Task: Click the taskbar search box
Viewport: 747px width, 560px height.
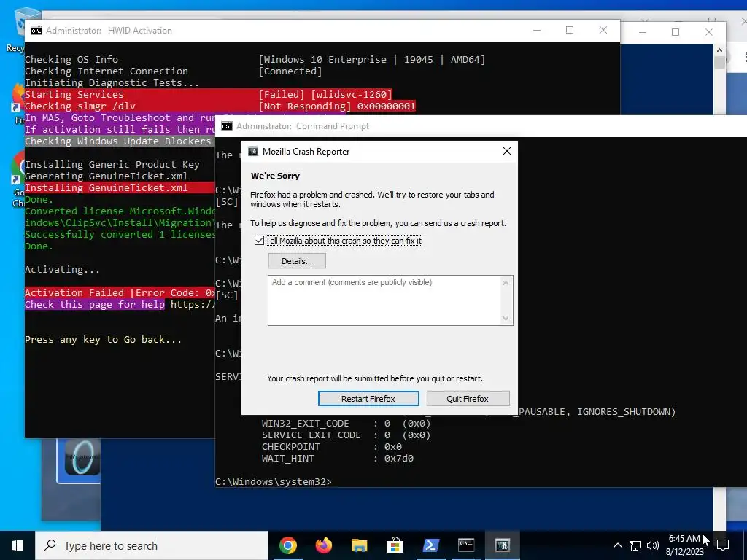Action: (x=152, y=545)
